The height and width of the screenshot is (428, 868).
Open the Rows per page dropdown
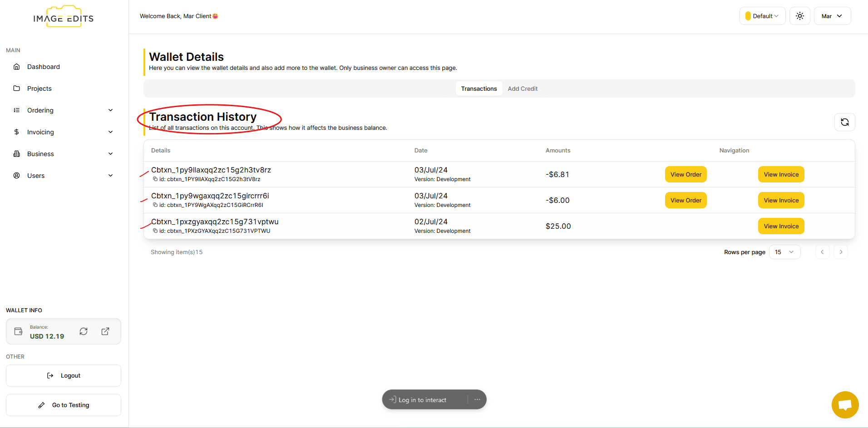pos(784,252)
